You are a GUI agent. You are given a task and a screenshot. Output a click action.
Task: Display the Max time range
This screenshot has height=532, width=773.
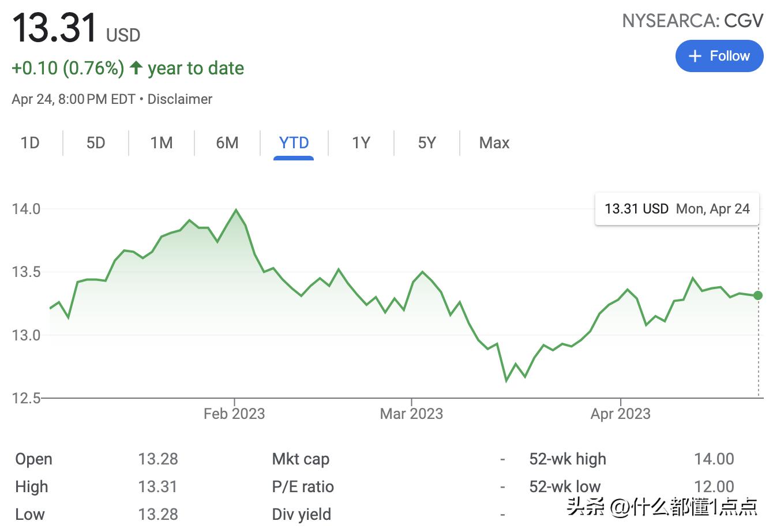494,143
